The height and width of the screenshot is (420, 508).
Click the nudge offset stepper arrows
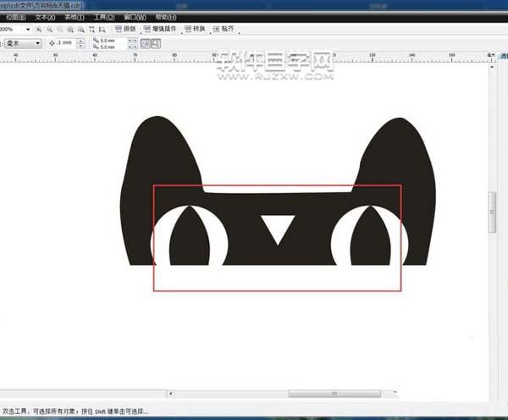click(x=80, y=42)
